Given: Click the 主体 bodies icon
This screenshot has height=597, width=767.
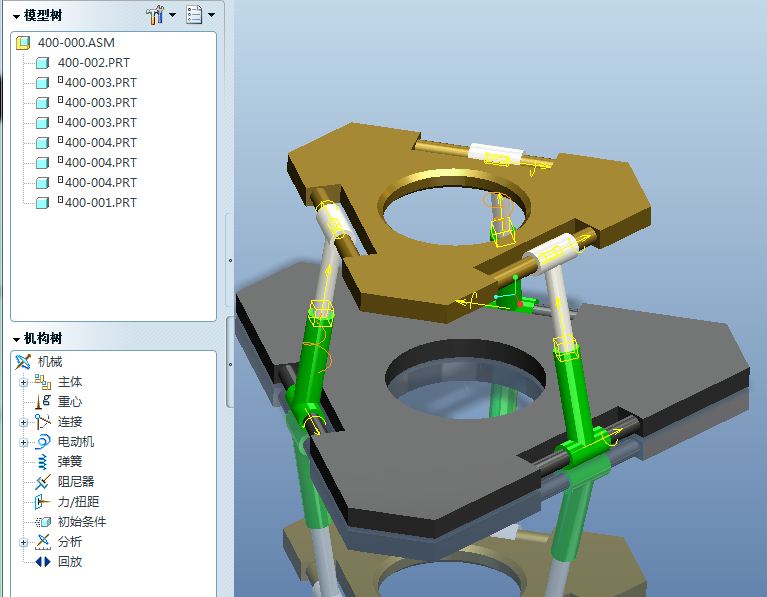Looking at the screenshot, I should 43,382.
